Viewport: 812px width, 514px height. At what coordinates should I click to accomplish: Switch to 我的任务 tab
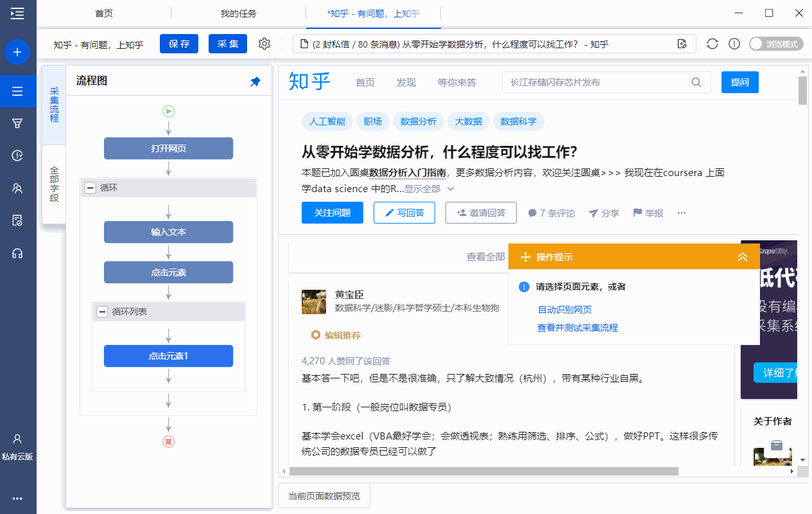click(238, 13)
